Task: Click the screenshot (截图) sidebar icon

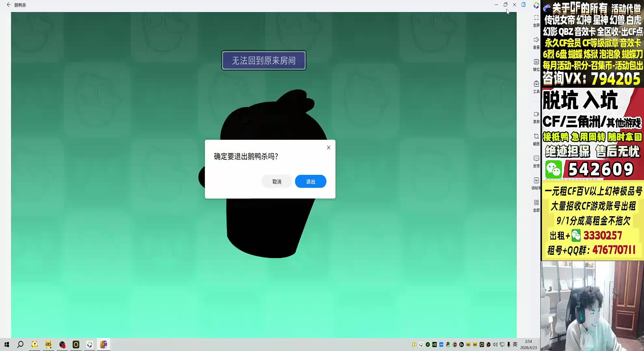Action: 536,136
